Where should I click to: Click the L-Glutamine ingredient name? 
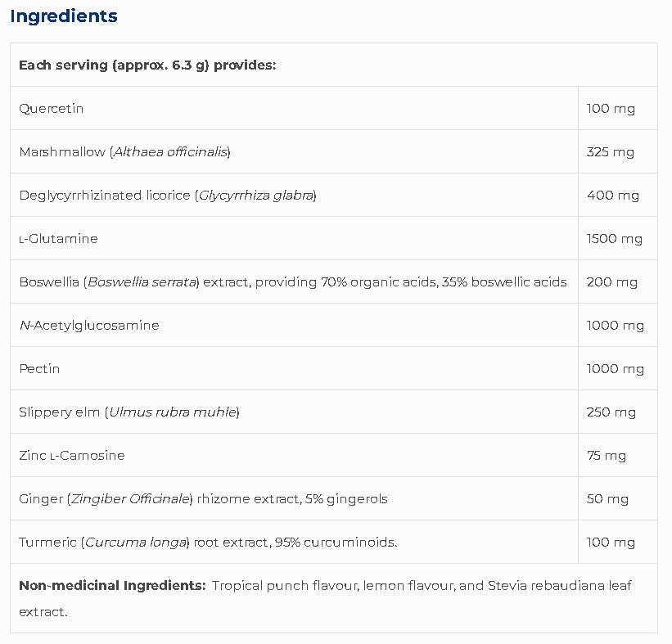(58, 239)
